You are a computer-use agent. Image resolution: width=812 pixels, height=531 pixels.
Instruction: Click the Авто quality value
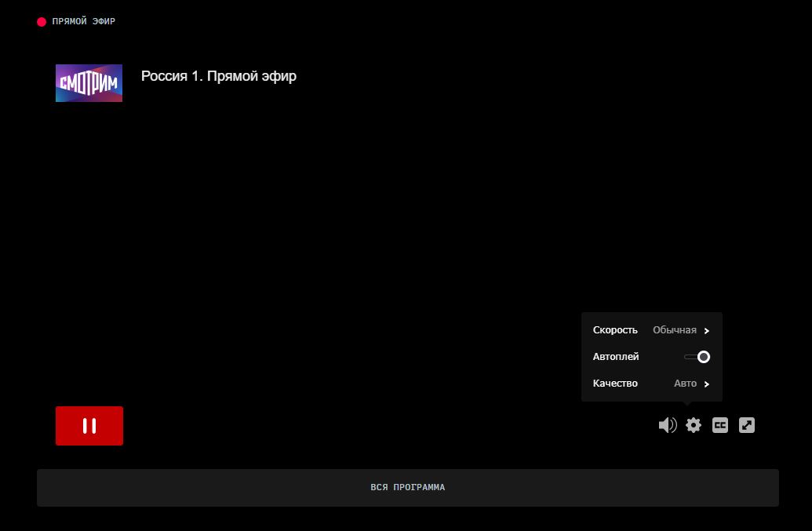(x=685, y=384)
